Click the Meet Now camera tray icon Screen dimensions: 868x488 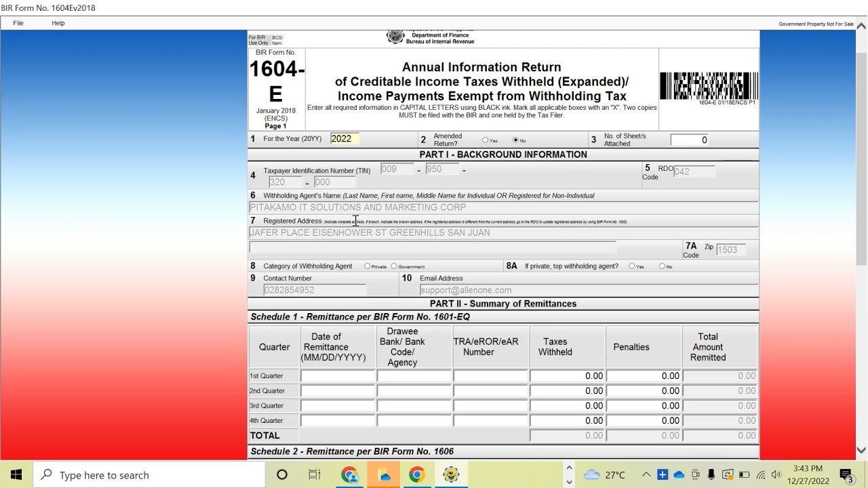click(695, 474)
